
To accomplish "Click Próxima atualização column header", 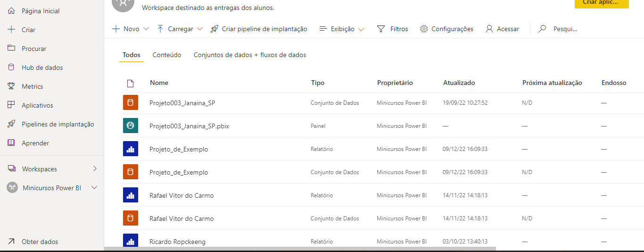I will pos(552,83).
